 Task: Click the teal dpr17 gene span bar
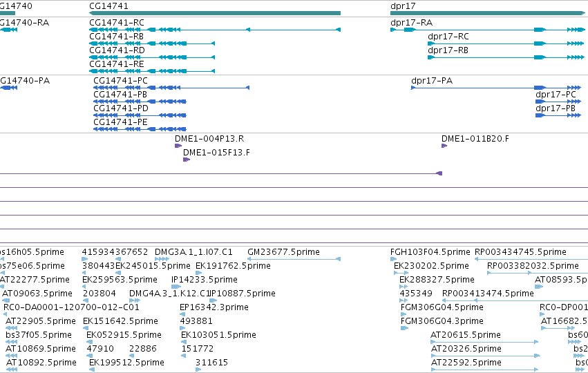[488, 13]
